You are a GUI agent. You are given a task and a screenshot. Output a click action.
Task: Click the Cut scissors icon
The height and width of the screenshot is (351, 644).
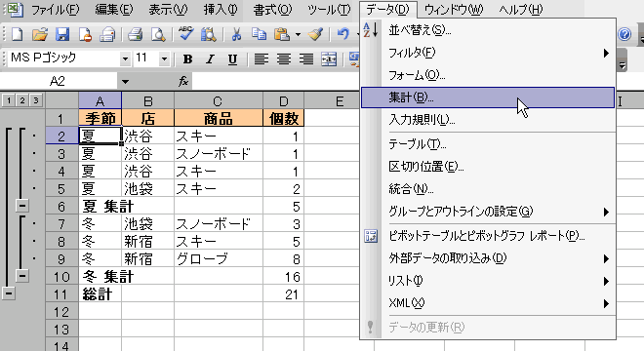[x=236, y=34]
